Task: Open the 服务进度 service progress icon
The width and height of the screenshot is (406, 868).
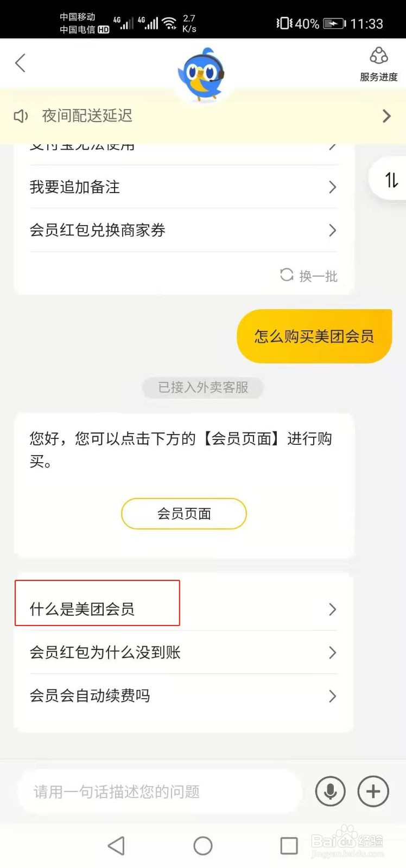Action: click(378, 64)
